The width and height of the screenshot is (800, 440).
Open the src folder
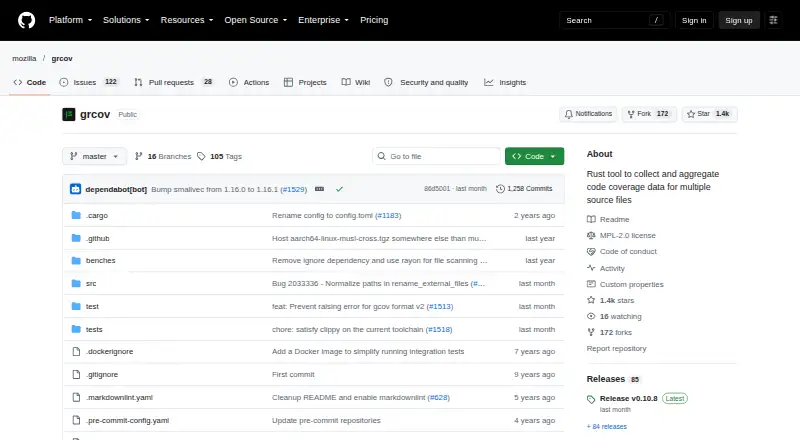[91, 283]
